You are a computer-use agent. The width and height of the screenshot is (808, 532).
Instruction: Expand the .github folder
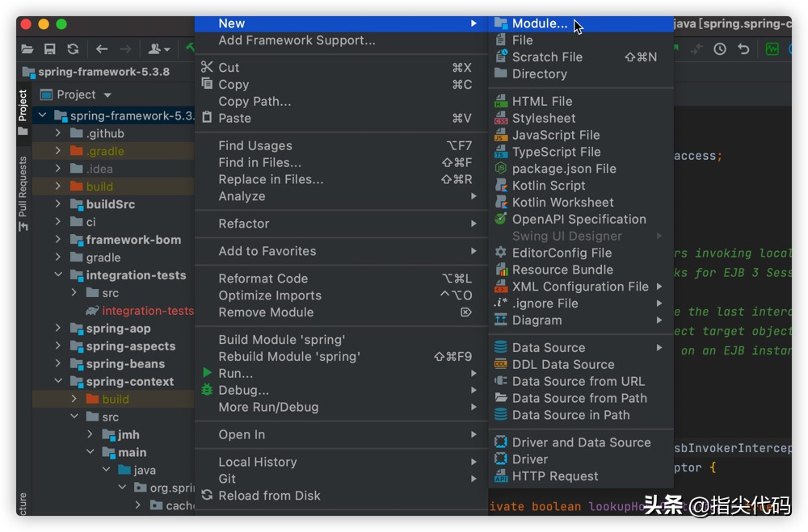[58, 133]
